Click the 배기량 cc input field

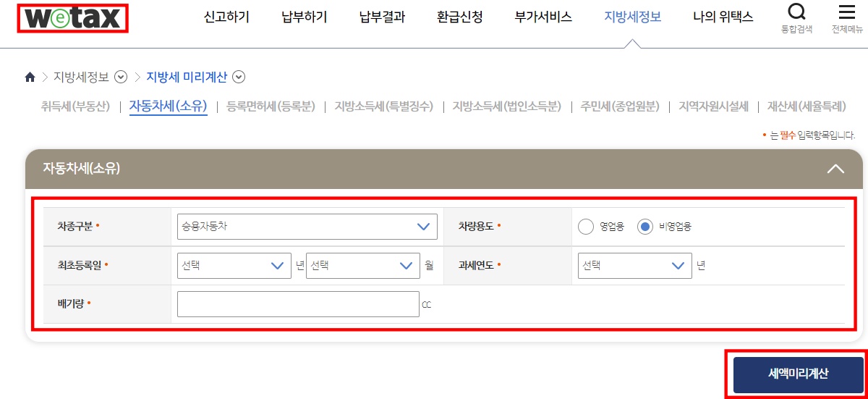click(298, 304)
